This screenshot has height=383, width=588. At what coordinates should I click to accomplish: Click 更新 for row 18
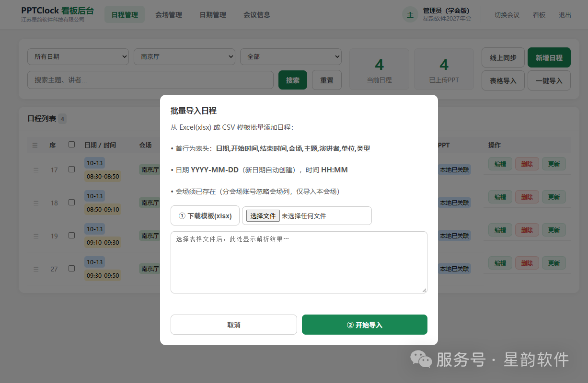coord(554,197)
